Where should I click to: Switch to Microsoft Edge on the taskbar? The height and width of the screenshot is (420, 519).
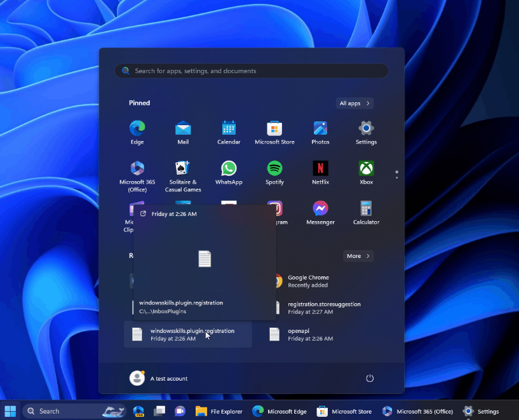pyautogui.click(x=280, y=411)
